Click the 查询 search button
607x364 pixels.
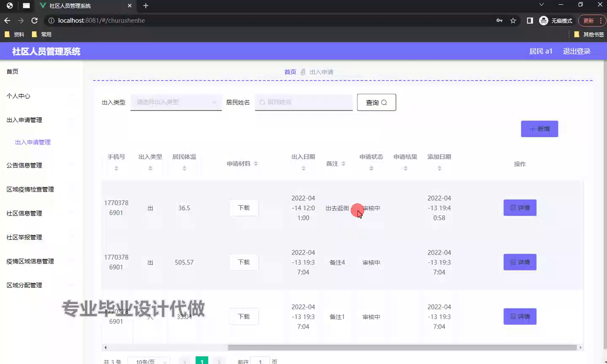[376, 102]
